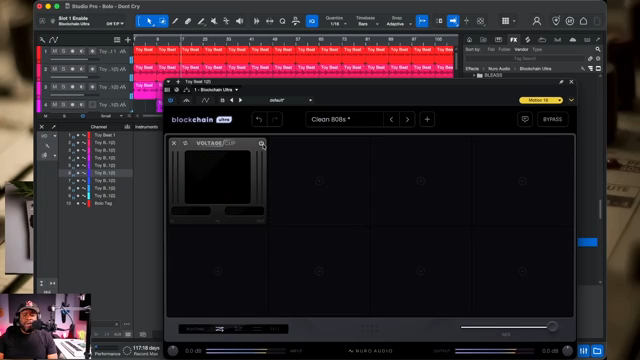The width and height of the screenshot is (640, 360).
Task: Add a new track with plus icon
Action: pyautogui.click(x=128, y=40)
